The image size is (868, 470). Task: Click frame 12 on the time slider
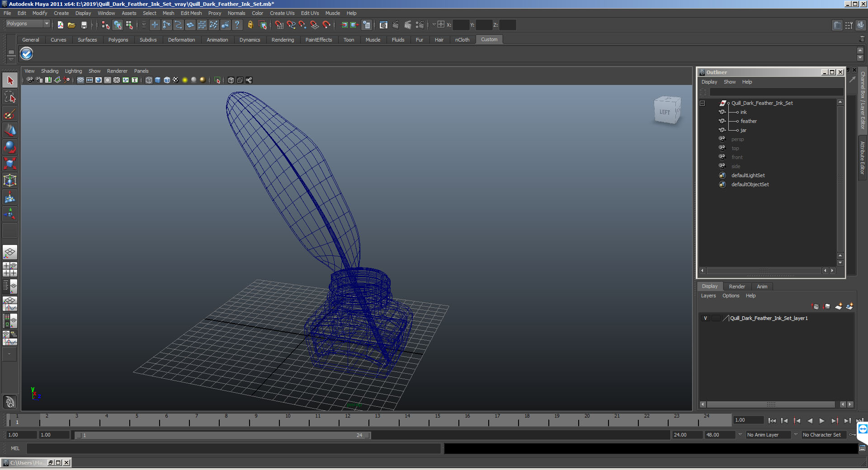click(348, 420)
